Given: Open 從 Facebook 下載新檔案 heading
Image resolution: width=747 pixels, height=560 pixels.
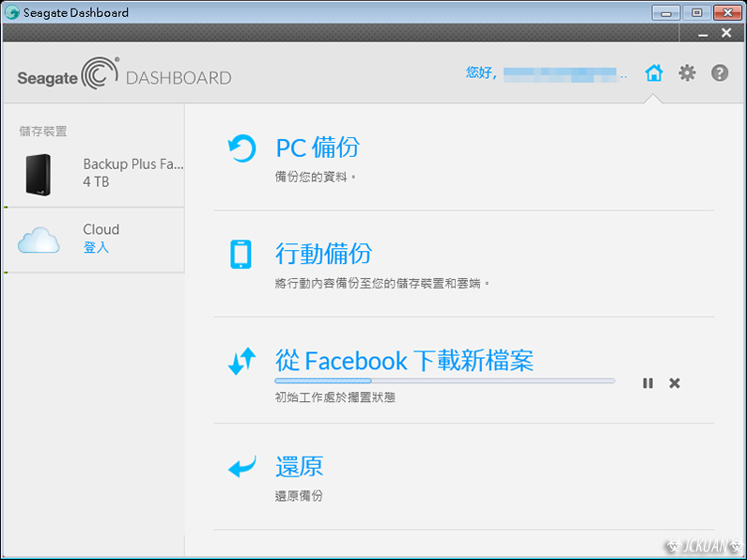Looking at the screenshot, I should (x=404, y=361).
